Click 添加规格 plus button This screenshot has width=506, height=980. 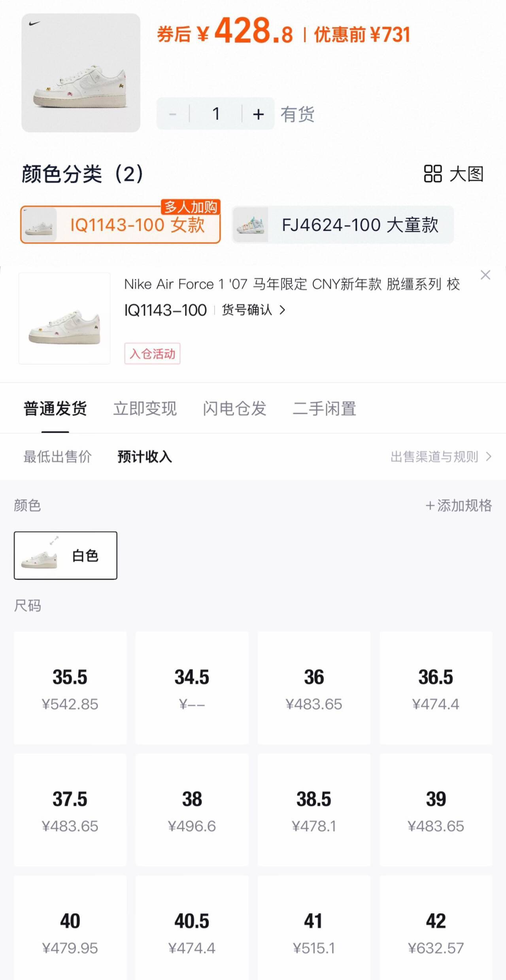tap(459, 505)
